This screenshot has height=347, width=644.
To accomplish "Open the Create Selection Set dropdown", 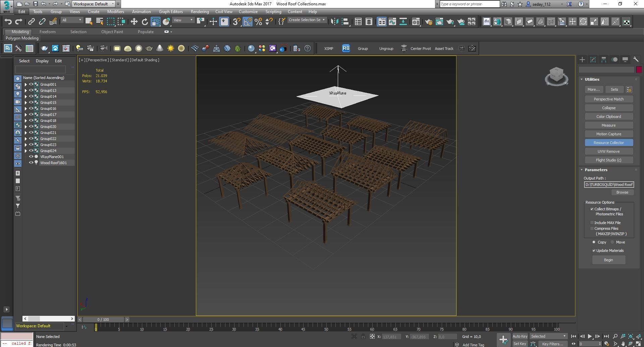I will [x=307, y=20].
